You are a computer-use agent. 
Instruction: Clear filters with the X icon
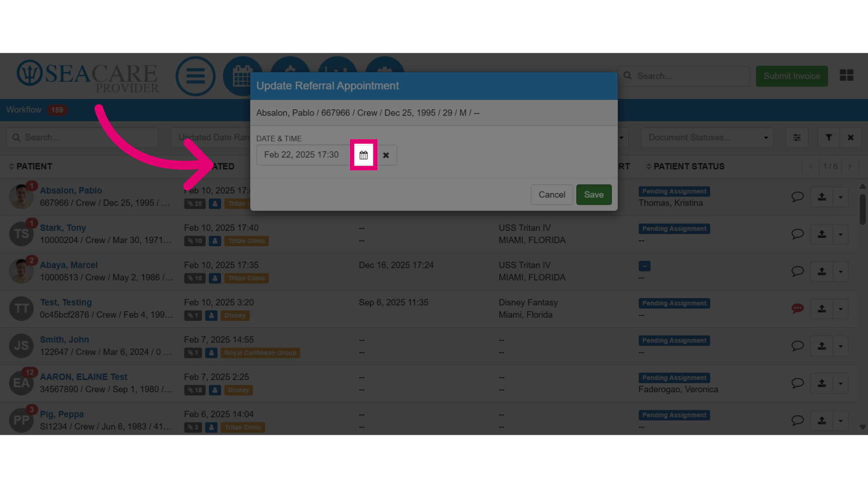(850, 137)
